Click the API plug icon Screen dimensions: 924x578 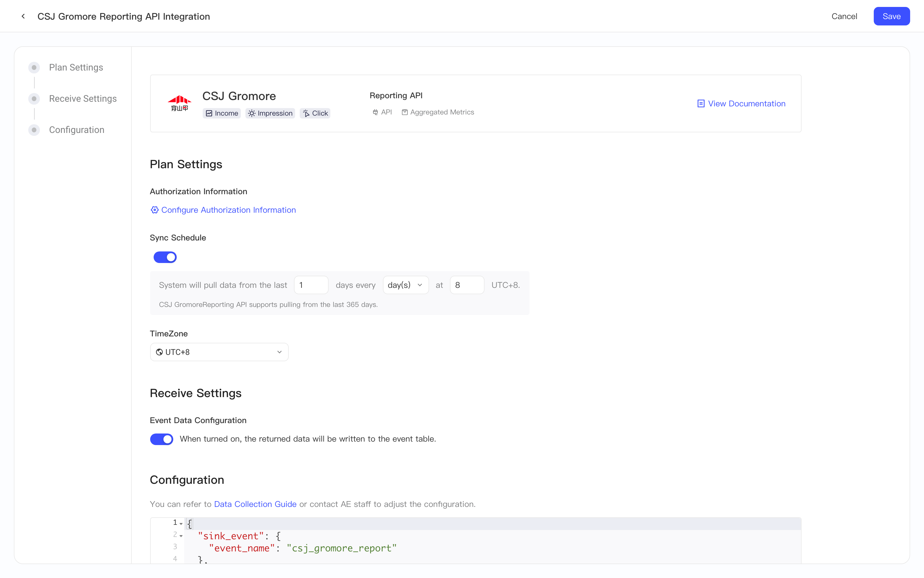375,112
